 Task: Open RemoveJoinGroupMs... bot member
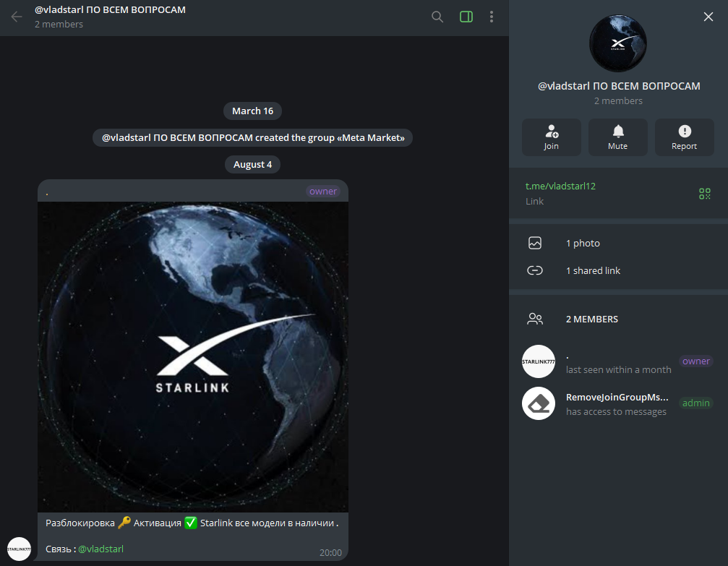(618, 403)
